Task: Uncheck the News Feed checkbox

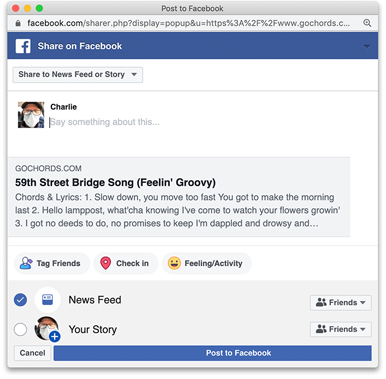Action: [20, 300]
